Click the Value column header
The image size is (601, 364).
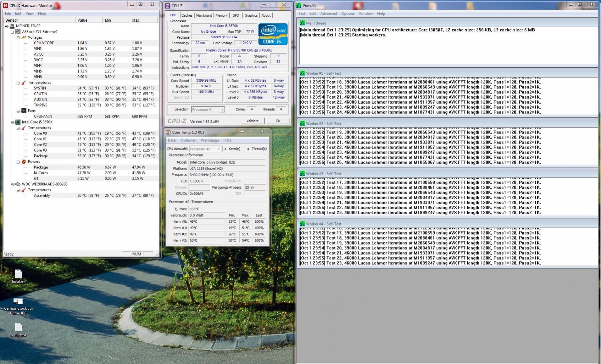pos(89,20)
